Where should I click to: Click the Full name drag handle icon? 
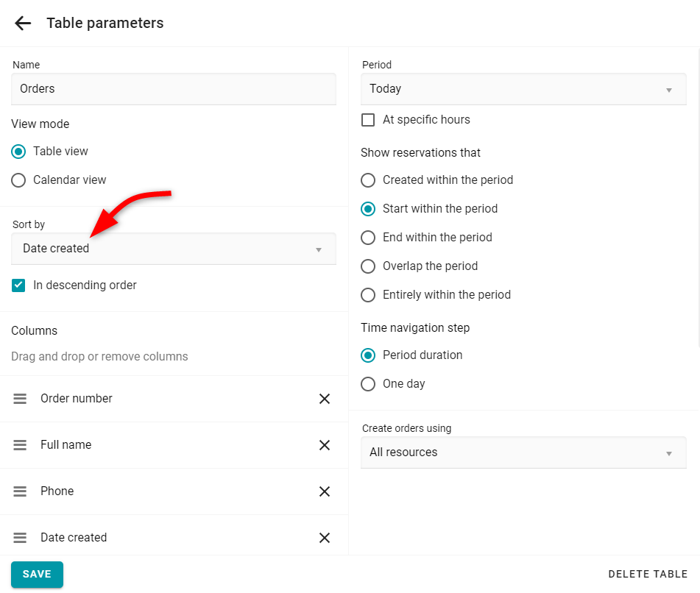coord(20,445)
